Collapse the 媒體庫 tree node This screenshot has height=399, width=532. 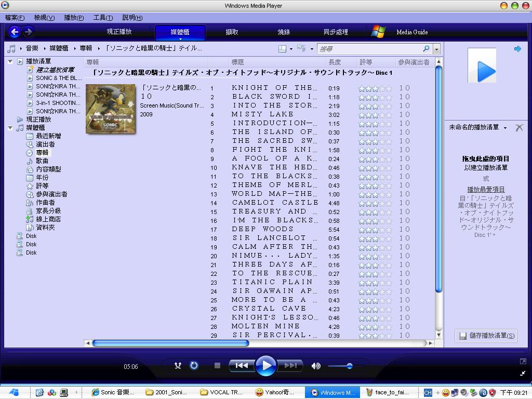point(11,127)
